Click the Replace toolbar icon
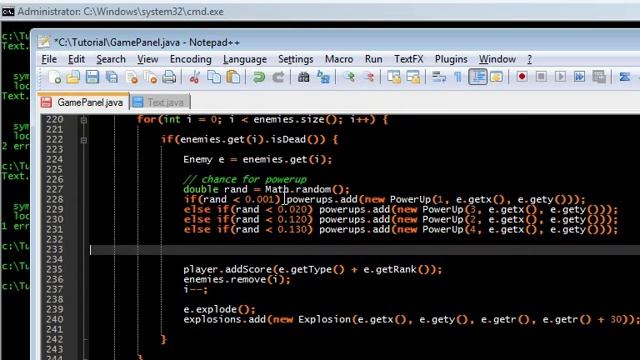This screenshot has width=640, height=360. [323, 77]
